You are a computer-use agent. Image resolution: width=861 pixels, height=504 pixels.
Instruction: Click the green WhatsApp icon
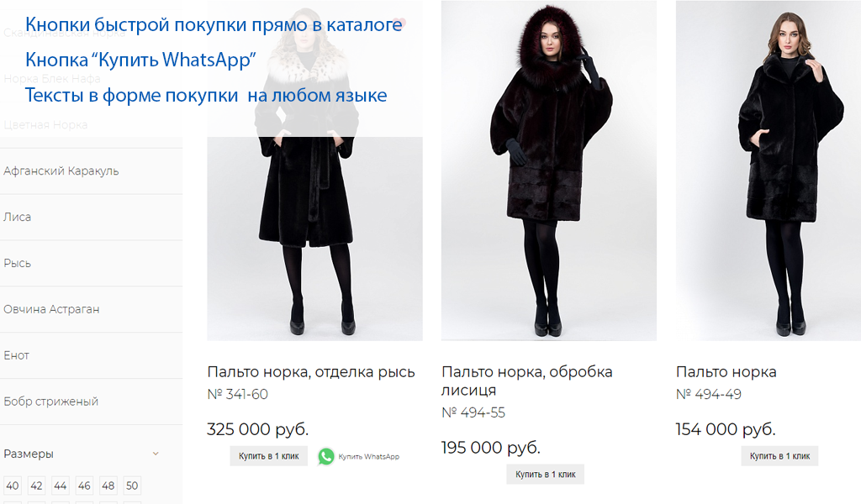(x=325, y=456)
